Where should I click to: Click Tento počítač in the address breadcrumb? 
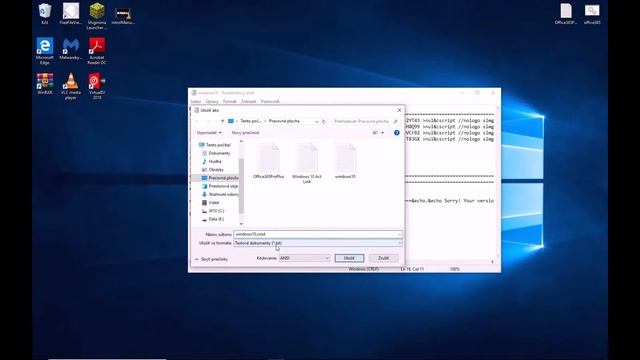pyautogui.click(x=251, y=121)
